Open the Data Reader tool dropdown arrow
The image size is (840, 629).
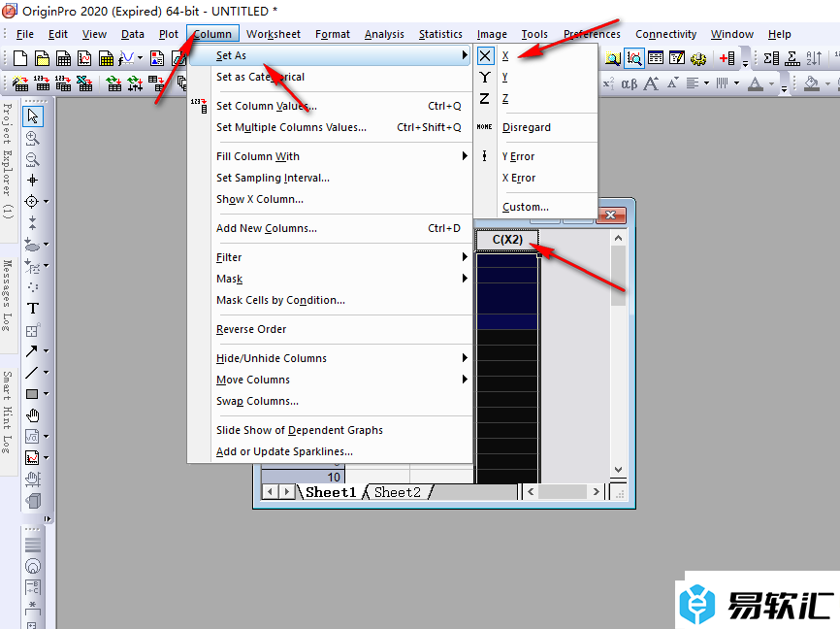tap(46, 202)
